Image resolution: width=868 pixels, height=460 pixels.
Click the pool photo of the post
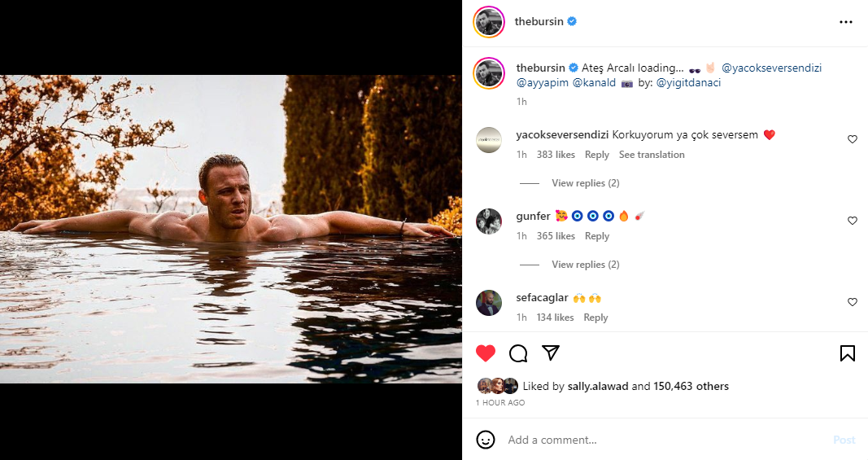click(x=230, y=229)
